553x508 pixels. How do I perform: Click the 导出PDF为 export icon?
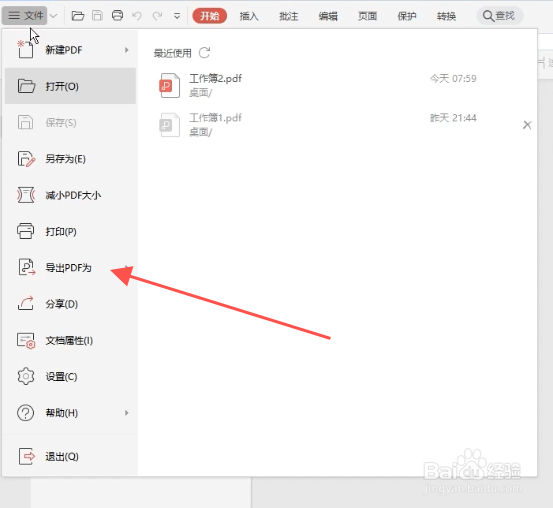(x=27, y=267)
